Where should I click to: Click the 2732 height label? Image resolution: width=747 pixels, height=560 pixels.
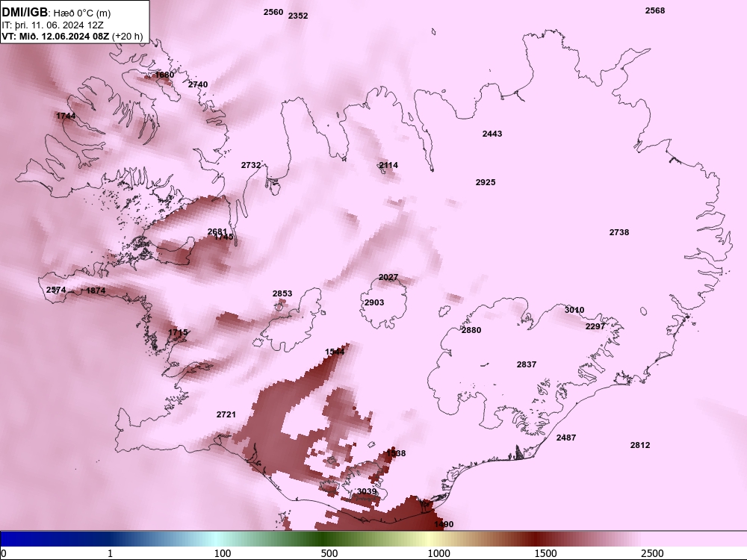(x=251, y=165)
